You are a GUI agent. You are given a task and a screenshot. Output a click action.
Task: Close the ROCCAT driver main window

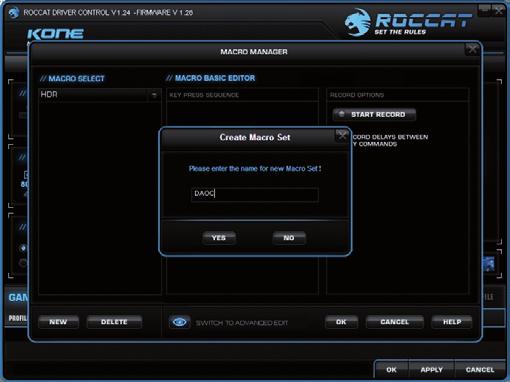pyautogui.click(x=499, y=11)
